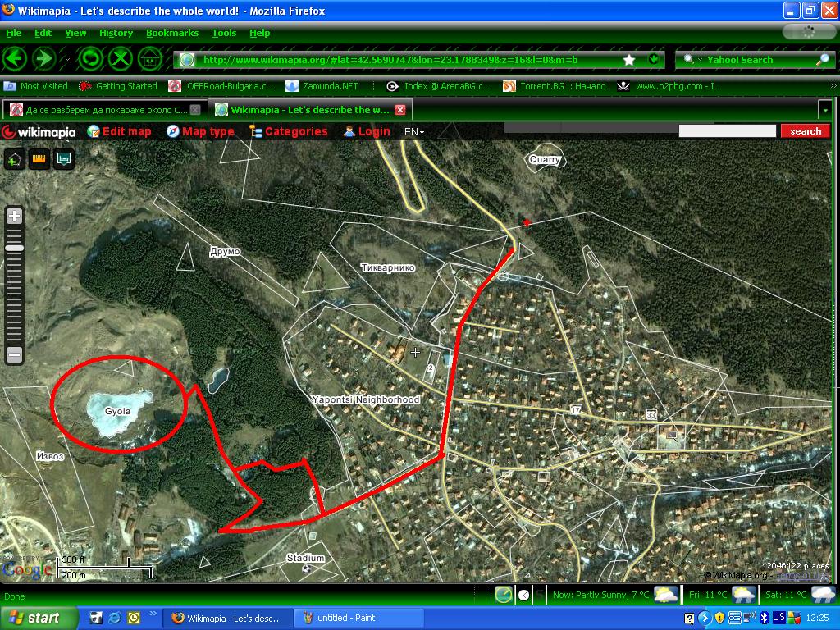Click the 'Sat: 11 °C' forecast in status bar

[x=800, y=595]
